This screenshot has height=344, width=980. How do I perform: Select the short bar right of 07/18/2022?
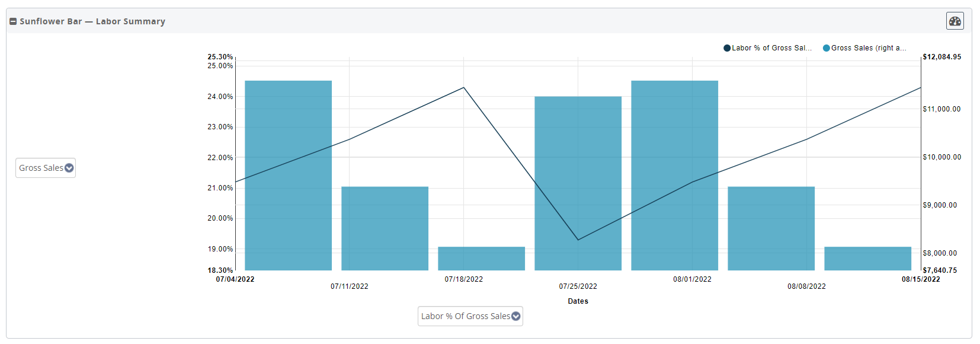tap(481, 259)
